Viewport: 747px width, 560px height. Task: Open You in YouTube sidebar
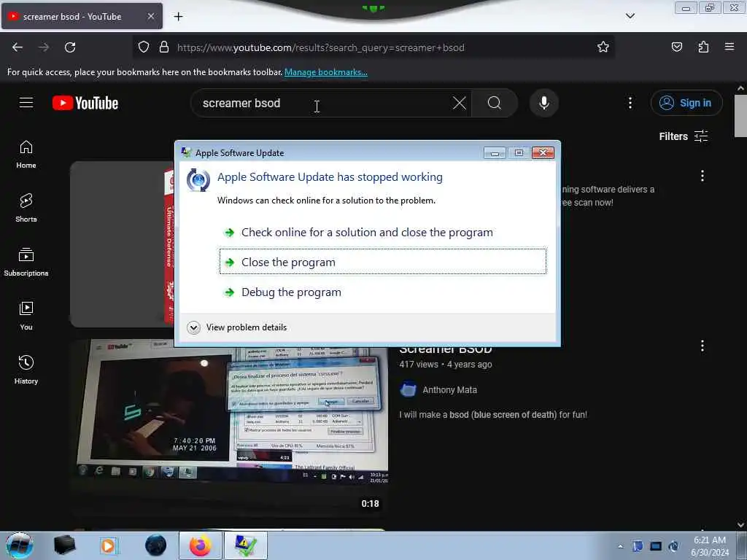pyautogui.click(x=26, y=316)
